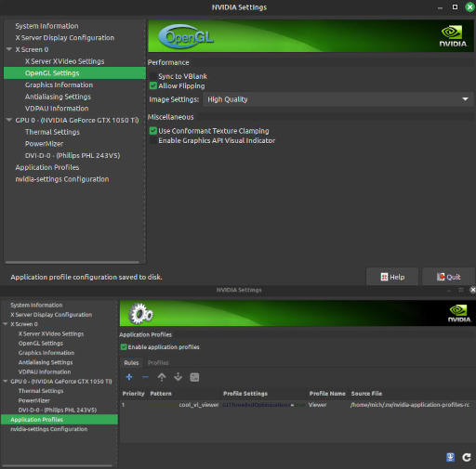Collapse GPU 0 tree in top window
Image resolution: width=476 pixels, height=469 pixels.
tap(9, 120)
